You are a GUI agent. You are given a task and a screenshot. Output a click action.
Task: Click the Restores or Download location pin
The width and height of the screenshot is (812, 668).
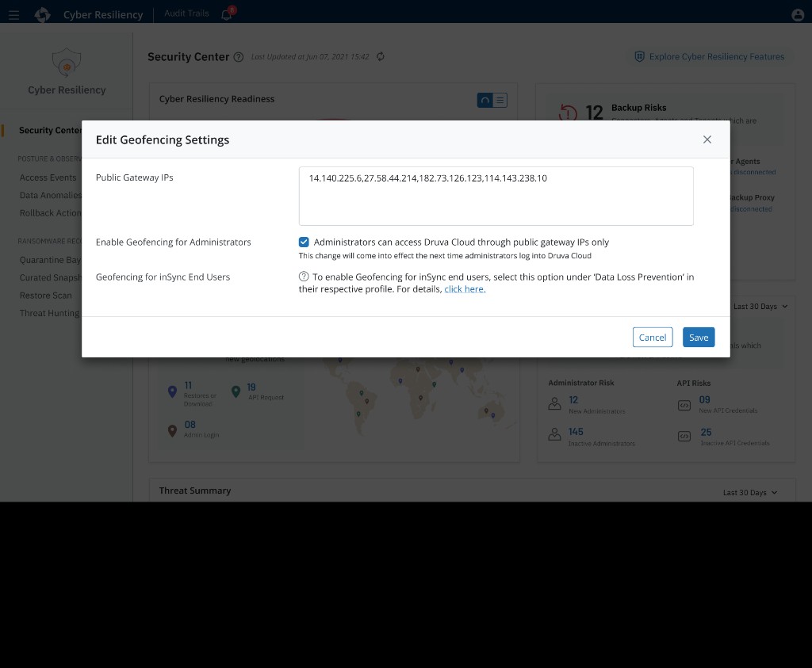point(172,391)
